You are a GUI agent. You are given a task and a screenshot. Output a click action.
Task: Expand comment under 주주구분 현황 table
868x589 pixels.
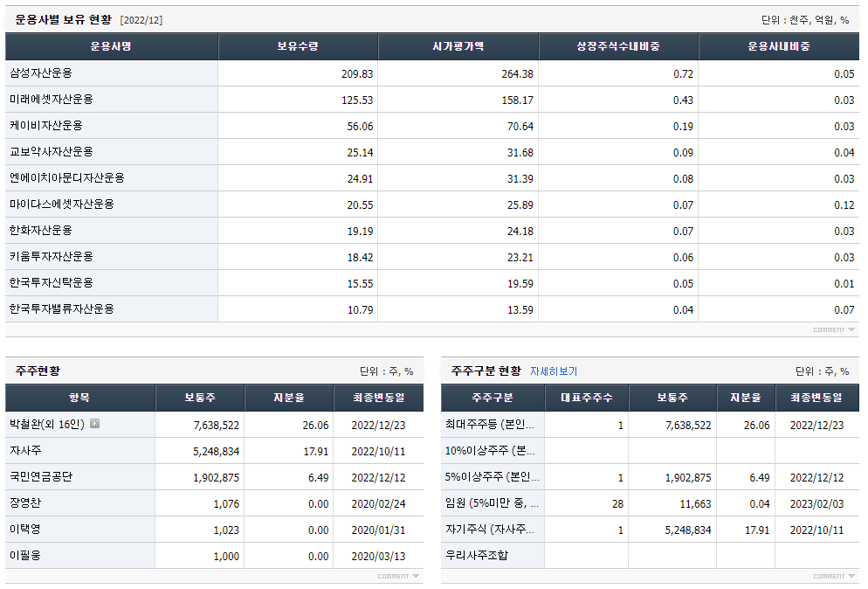(x=834, y=576)
